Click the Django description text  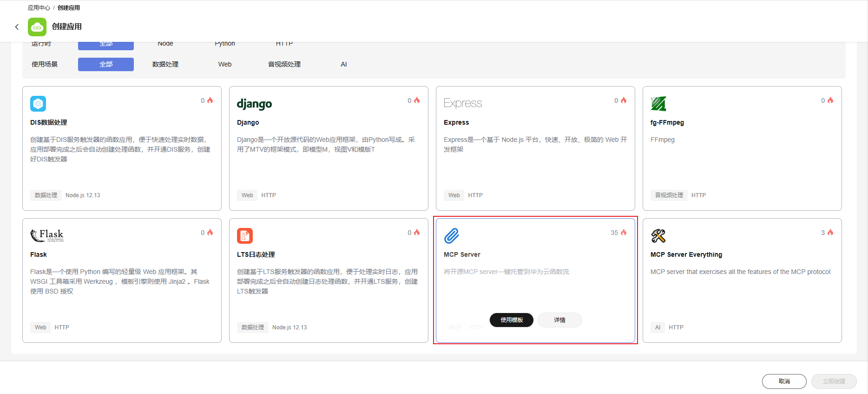tap(326, 145)
